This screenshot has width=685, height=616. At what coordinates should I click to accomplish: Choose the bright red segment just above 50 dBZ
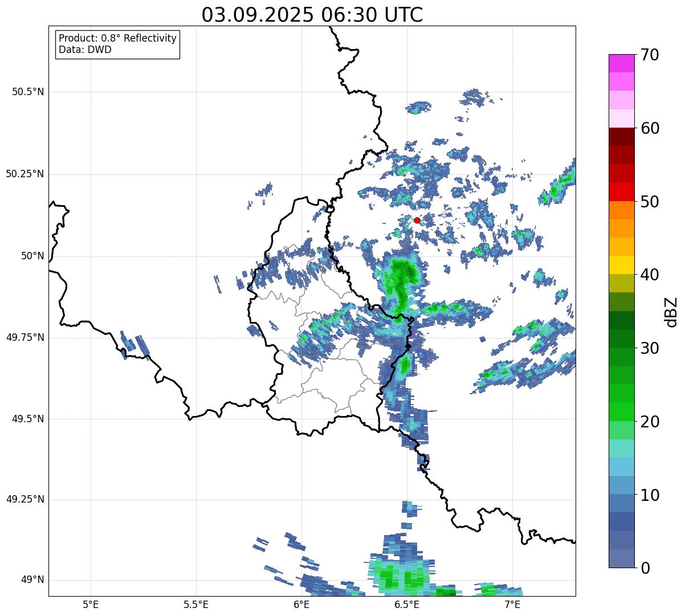click(x=622, y=191)
